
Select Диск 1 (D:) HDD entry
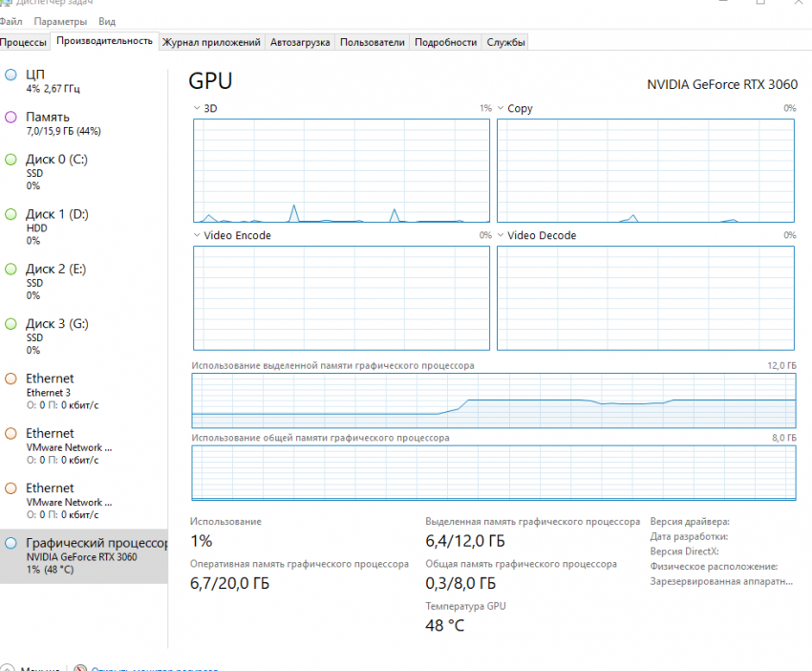84,227
